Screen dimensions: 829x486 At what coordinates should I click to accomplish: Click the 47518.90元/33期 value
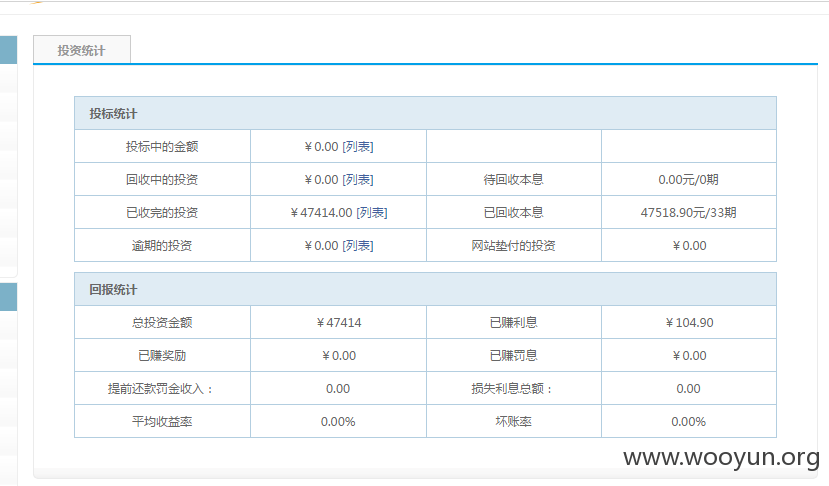(688, 213)
